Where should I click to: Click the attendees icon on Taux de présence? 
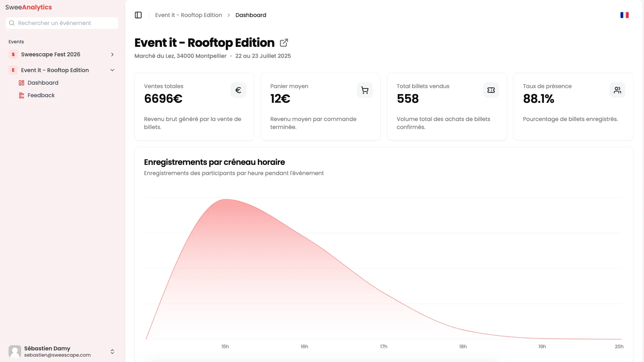point(617,90)
